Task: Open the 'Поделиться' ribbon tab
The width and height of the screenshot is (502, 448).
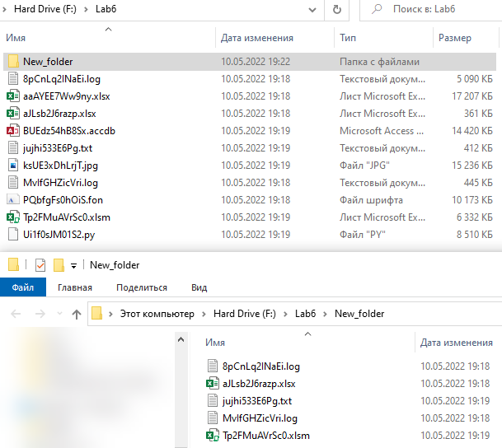Action: click(x=142, y=287)
